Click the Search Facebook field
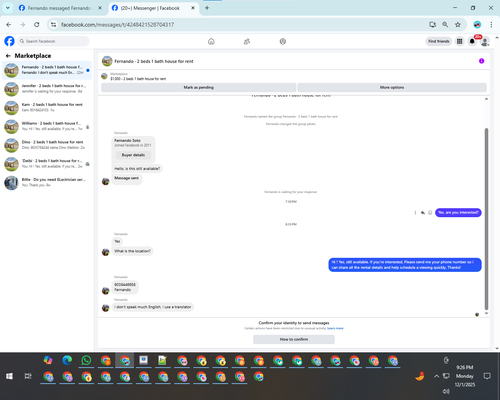The width and height of the screenshot is (500, 400). click(x=53, y=41)
